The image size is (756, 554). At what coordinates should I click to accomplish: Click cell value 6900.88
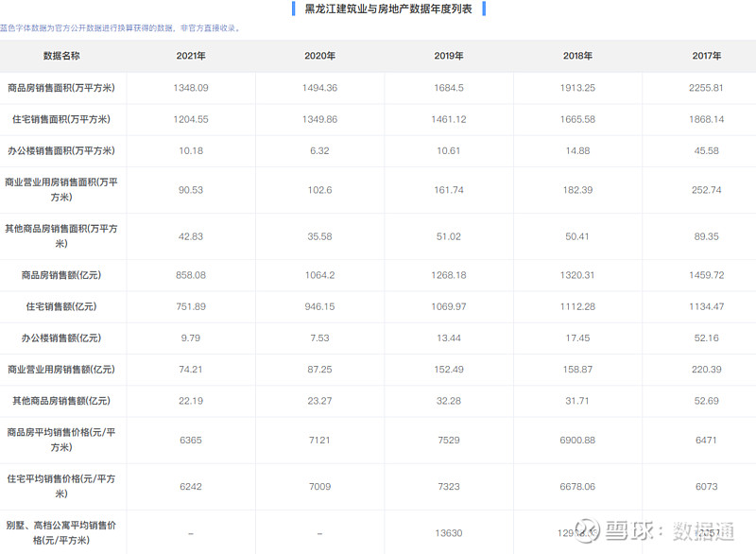[577, 440]
